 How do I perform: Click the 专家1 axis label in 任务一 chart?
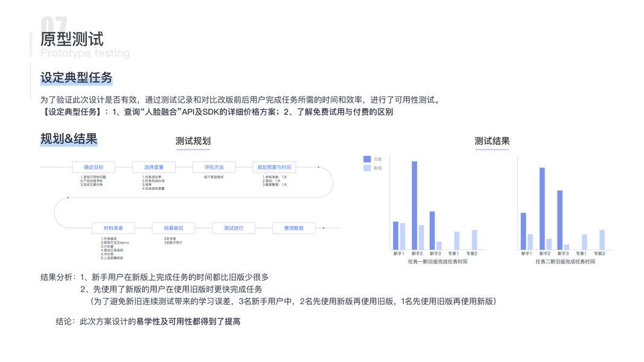(453, 253)
